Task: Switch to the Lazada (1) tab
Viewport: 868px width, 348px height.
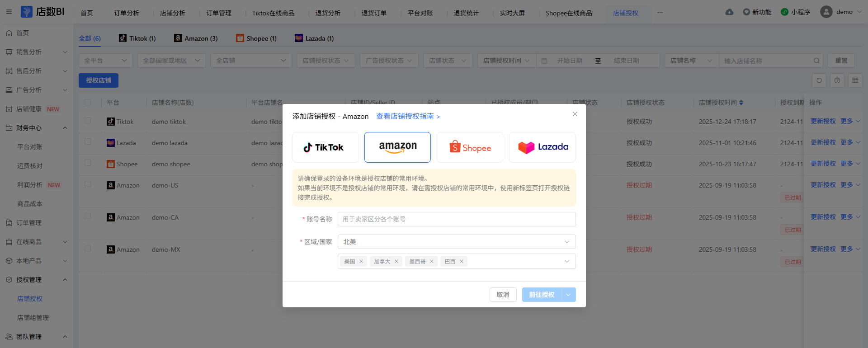Action: 314,38
